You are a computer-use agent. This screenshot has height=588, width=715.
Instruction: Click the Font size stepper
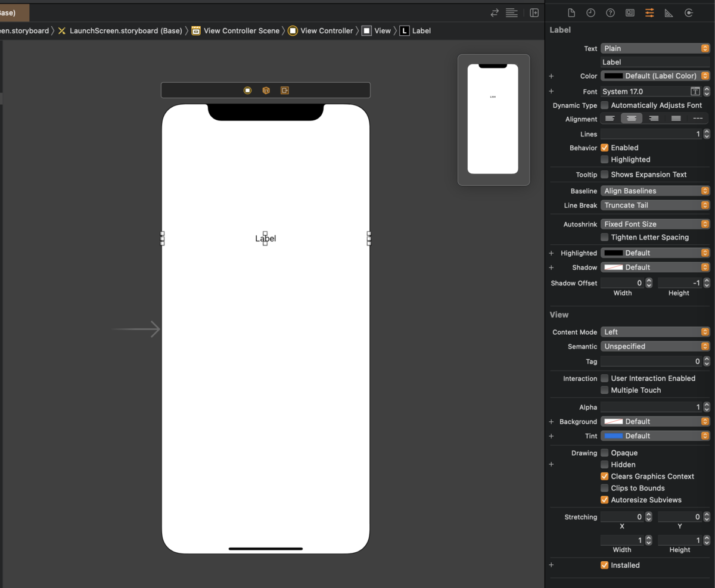(707, 92)
